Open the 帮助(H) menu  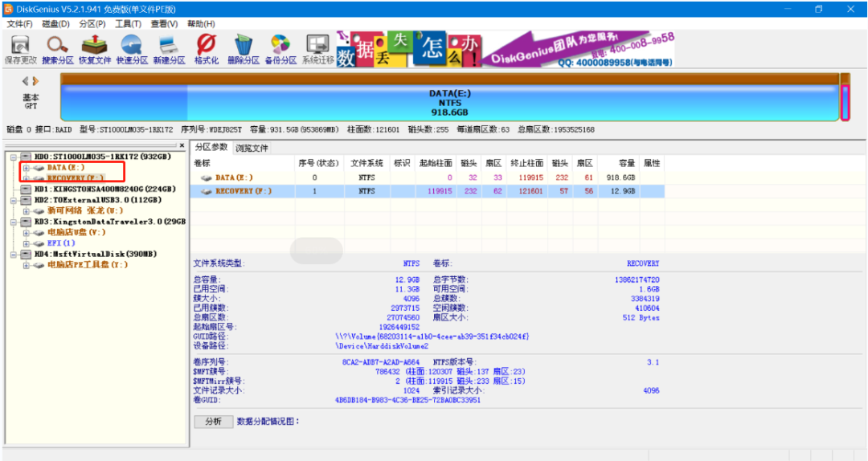[x=201, y=24]
